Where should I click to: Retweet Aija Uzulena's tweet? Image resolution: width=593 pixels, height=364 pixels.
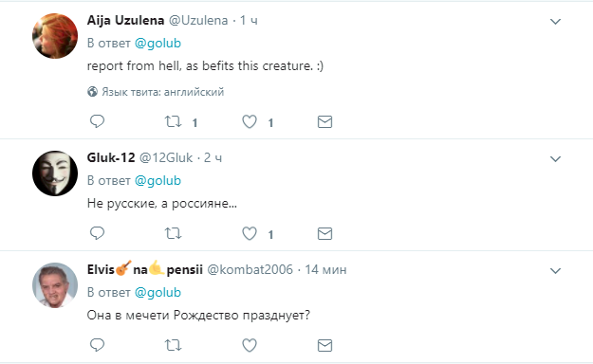(x=174, y=121)
